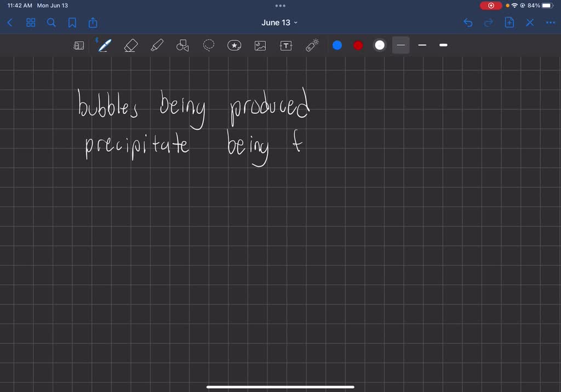Tap the three dots multitasking control
Image resolution: width=561 pixels, height=392 pixels.
[280, 5]
